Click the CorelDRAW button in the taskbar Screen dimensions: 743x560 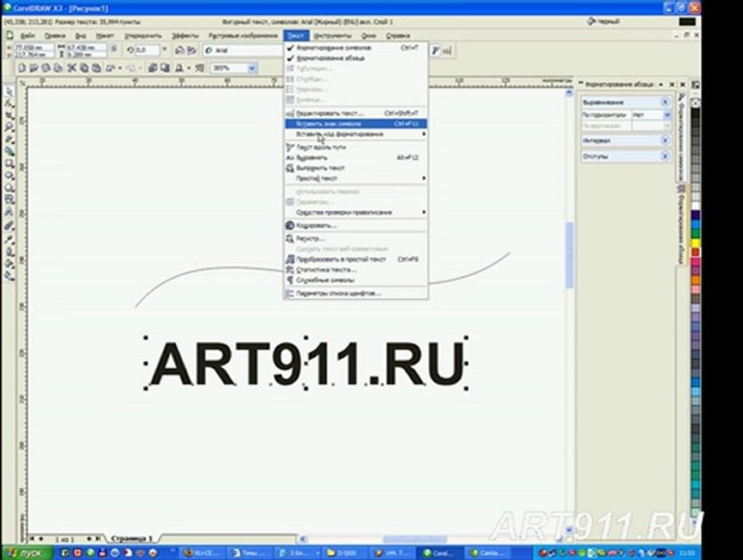tap(440, 553)
